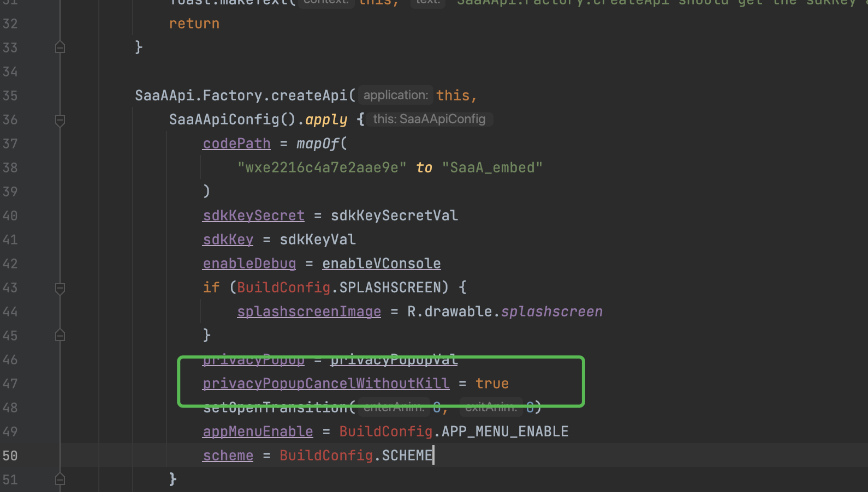Click the enableVConsole variable
The image size is (868, 492).
pyautogui.click(x=381, y=263)
